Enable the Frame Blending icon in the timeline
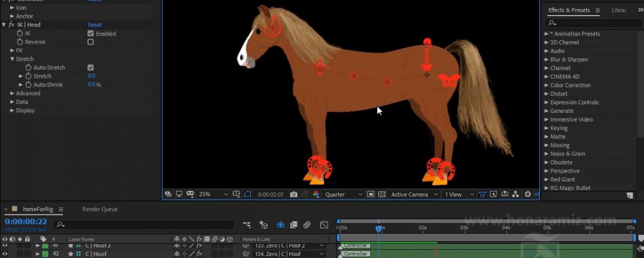 (x=294, y=225)
